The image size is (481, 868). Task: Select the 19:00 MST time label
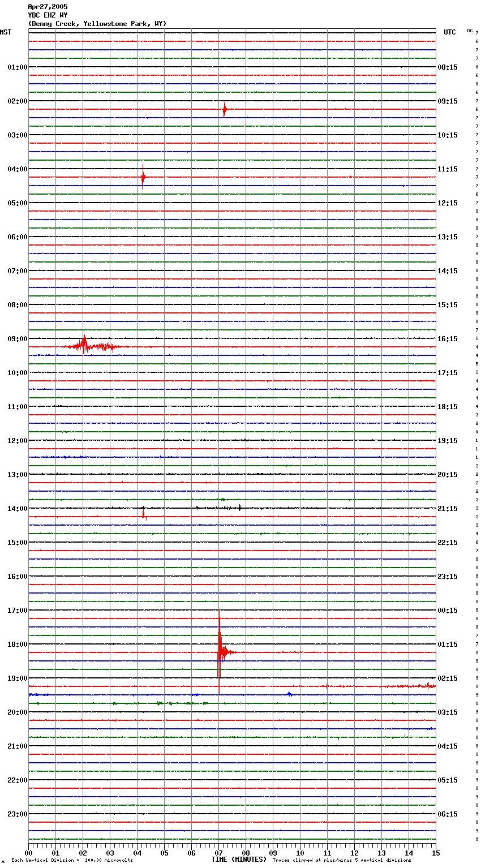[18, 678]
